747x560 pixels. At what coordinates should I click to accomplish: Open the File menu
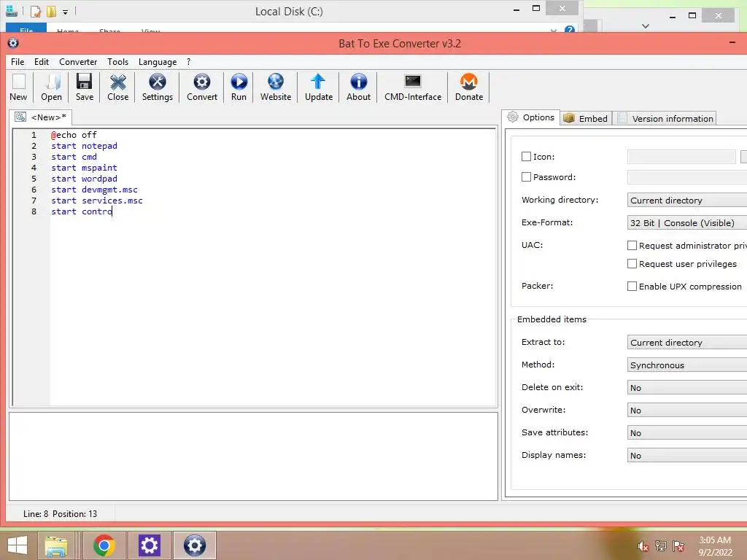[x=18, y=62]
